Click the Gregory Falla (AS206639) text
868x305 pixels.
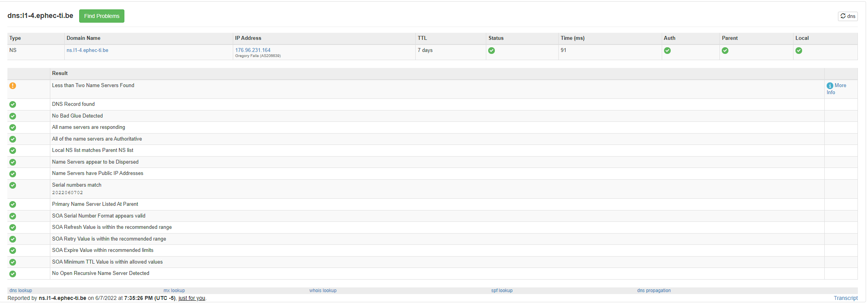pos(258,56)
